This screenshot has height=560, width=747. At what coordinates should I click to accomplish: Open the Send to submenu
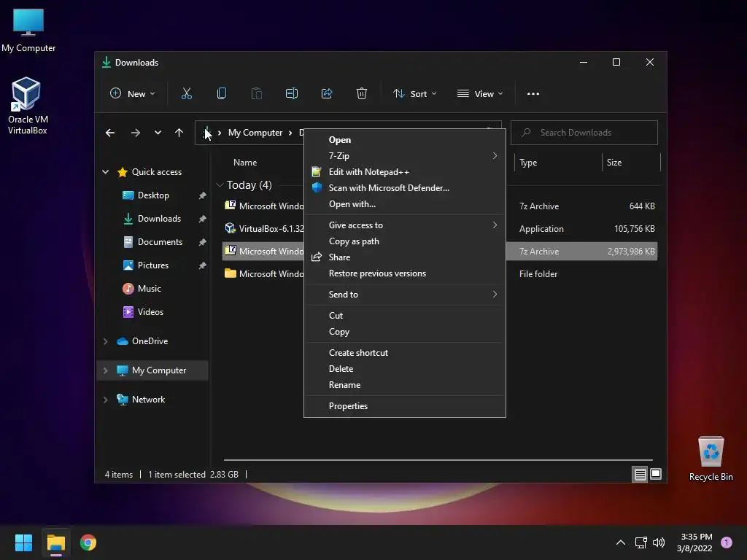404,295
